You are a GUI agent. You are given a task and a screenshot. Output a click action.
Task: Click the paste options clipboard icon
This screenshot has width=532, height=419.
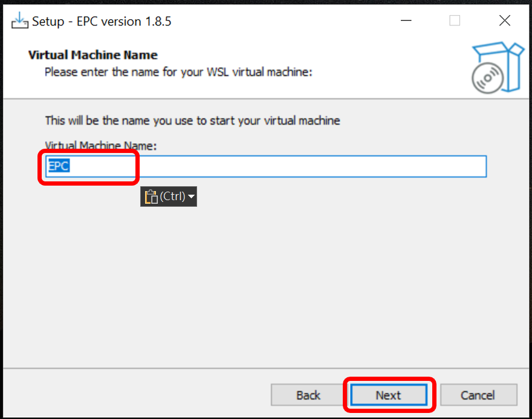(151, 197)
